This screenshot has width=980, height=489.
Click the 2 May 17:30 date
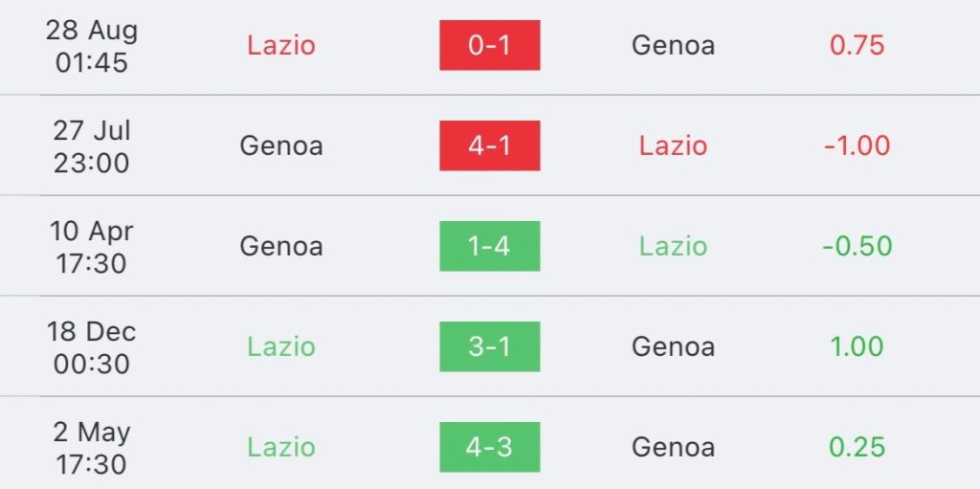point(91,448)
